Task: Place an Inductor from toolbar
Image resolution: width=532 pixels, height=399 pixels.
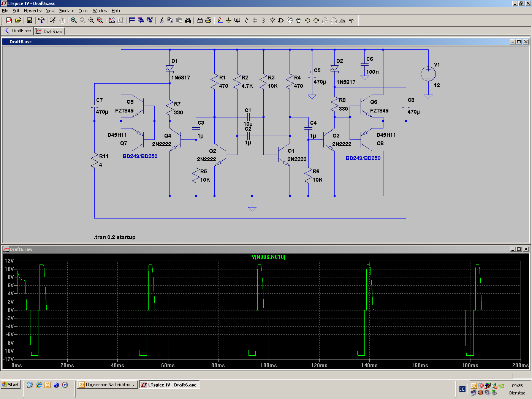Action: pyautogui.click(x=264, y=21)
